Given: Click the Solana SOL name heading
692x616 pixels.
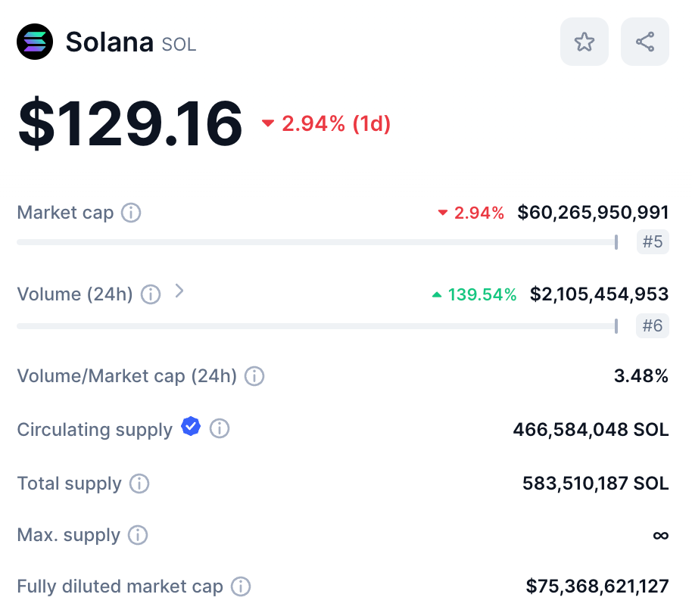Looking at the screenshot, I should [x=131, y=42].
